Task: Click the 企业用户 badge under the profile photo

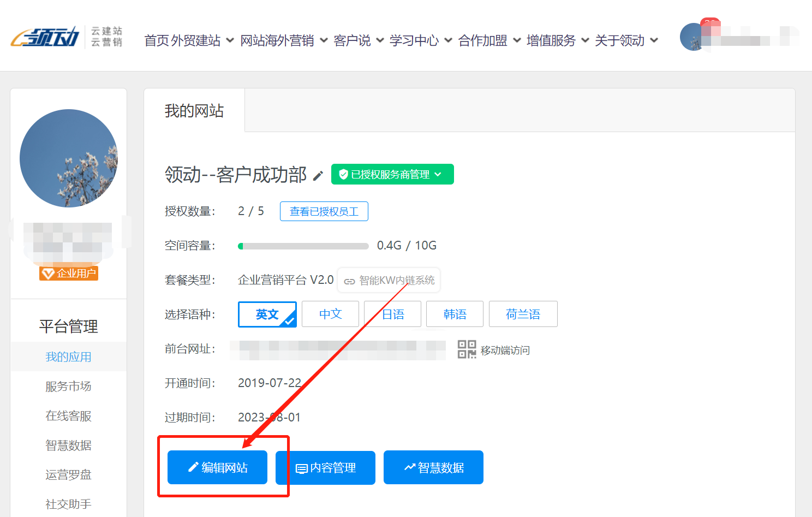Action: [x=68, y=273]
